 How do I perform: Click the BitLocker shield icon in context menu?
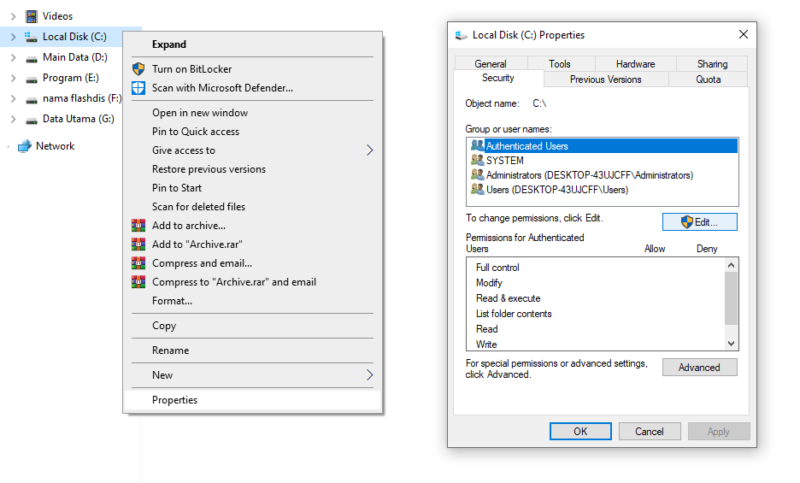(138, 69)
